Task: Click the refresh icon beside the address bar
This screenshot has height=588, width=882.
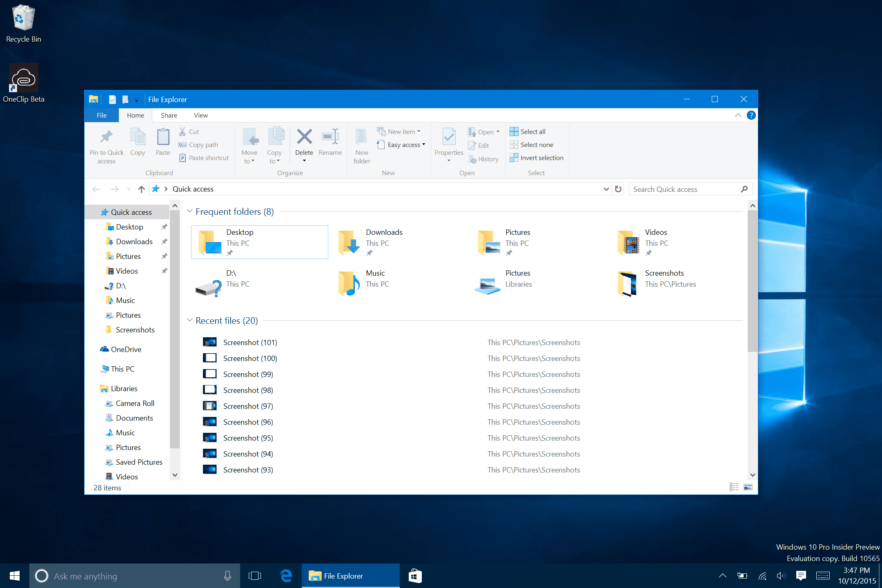Action: 618,189
